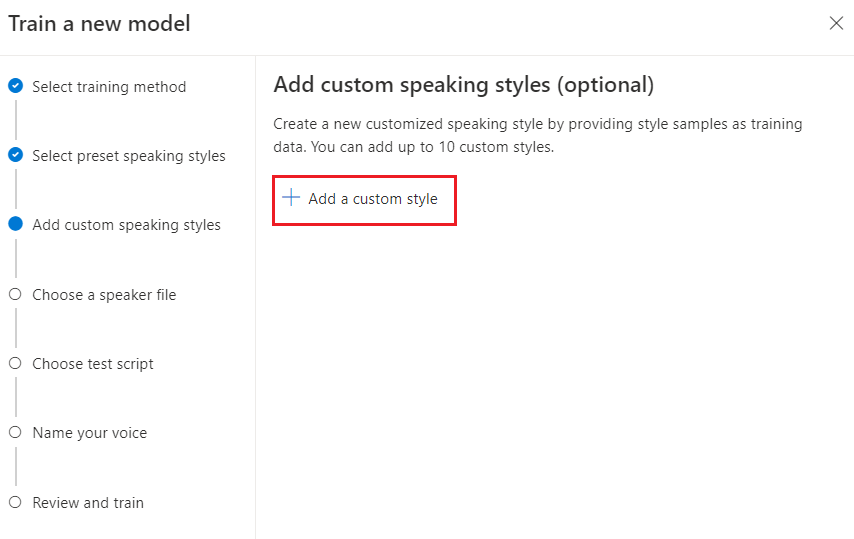The image size is (854, 539).
Task: Go to Review and train step
Action: pos(88,503)
